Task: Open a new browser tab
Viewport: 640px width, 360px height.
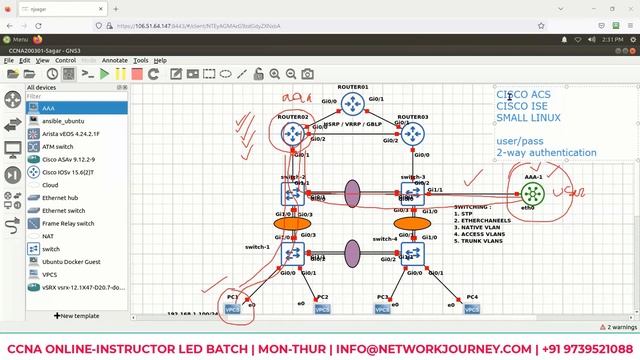Action: [x=116, y=9]
